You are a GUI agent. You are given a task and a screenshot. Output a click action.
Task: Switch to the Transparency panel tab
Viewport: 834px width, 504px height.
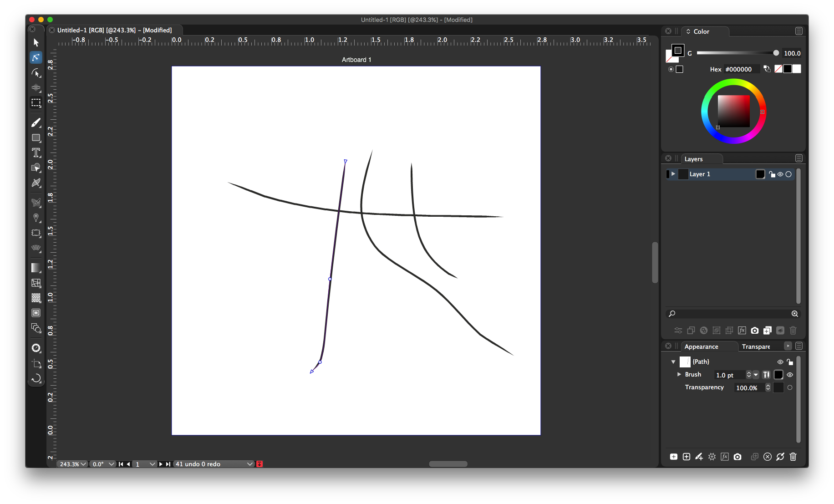point(756,346)
